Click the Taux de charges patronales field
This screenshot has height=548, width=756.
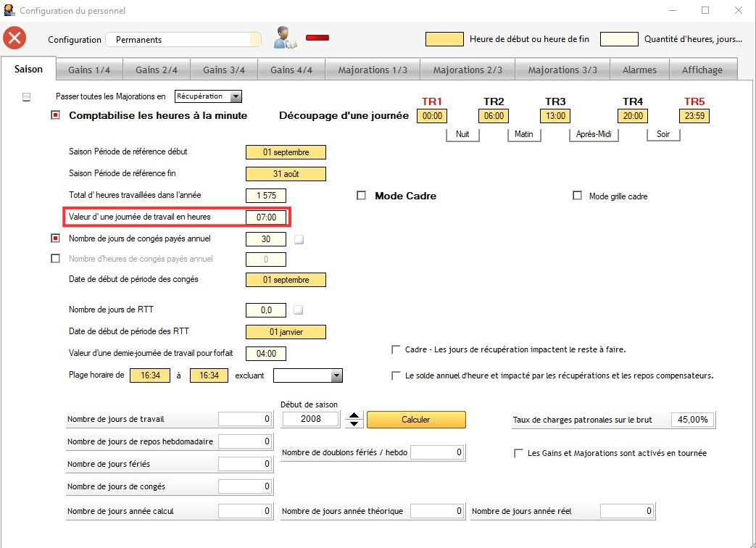(x=692, y=420)
